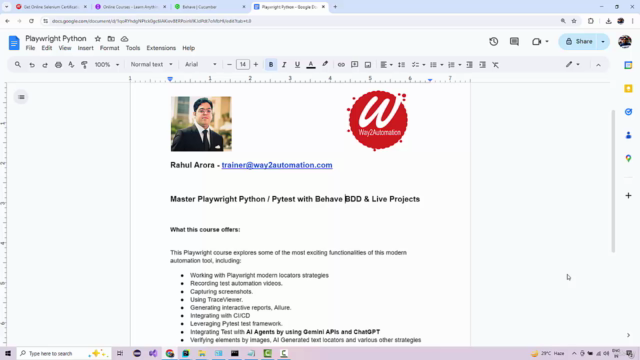
Task: Get add-ons plus icon
Action: [628, 196]
